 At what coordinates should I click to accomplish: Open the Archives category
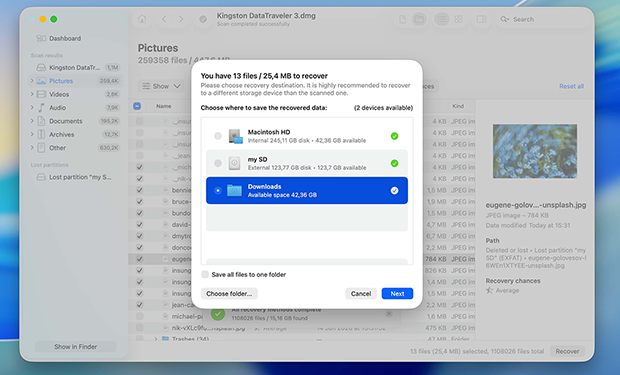75,134
